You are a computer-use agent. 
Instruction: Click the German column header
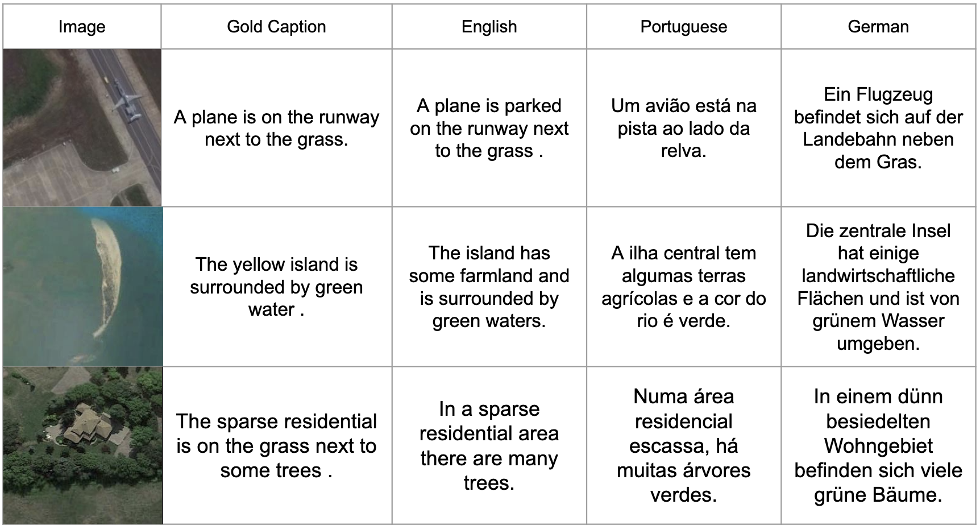coord(878,27)
